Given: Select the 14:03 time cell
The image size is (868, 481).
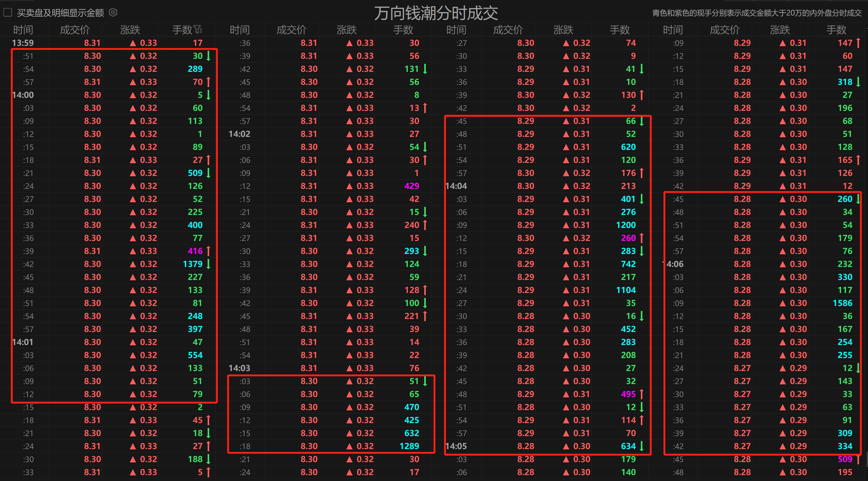Looking at the screenshot, I should click(x=239, y=368).
